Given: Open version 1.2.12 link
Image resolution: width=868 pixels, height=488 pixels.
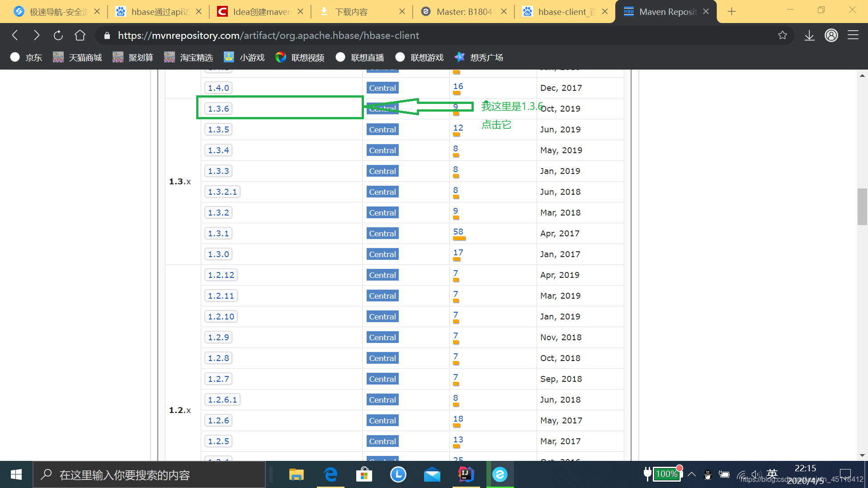Looking at the screenshot, I should [221, 275].
